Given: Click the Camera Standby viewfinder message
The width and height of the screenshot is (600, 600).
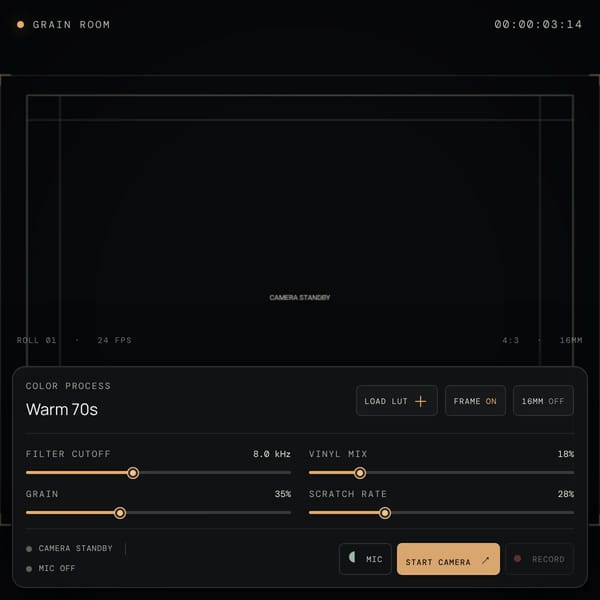Looking at the screenshot, I should tap(300, 297).
